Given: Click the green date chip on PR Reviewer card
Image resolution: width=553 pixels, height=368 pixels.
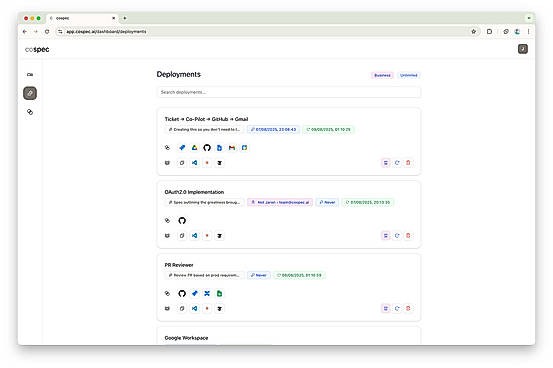Looking at the screenshot, I should point(299,275).
